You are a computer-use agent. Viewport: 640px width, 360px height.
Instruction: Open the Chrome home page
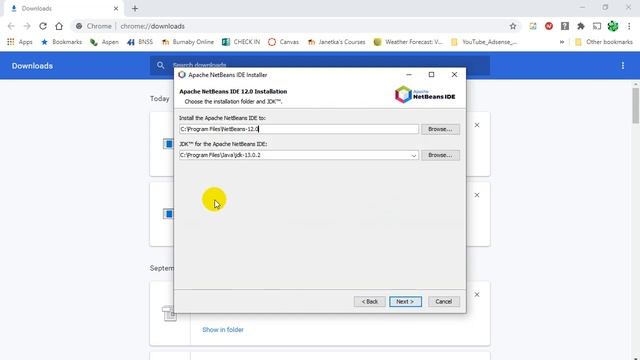coord(59,26)
